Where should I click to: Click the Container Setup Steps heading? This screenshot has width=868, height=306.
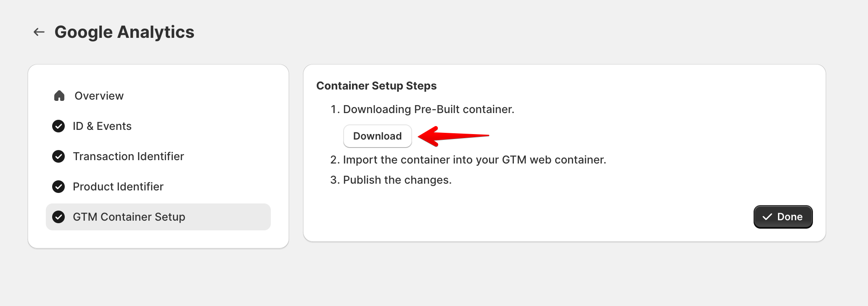[376, 86]
